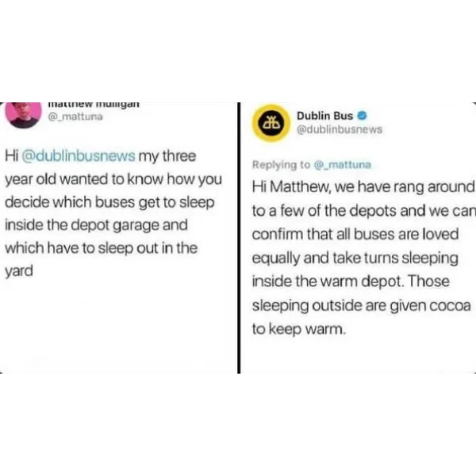
Task: Open Matthew Mulligan's pink profile avatar
Action: [x=23, y=115]
